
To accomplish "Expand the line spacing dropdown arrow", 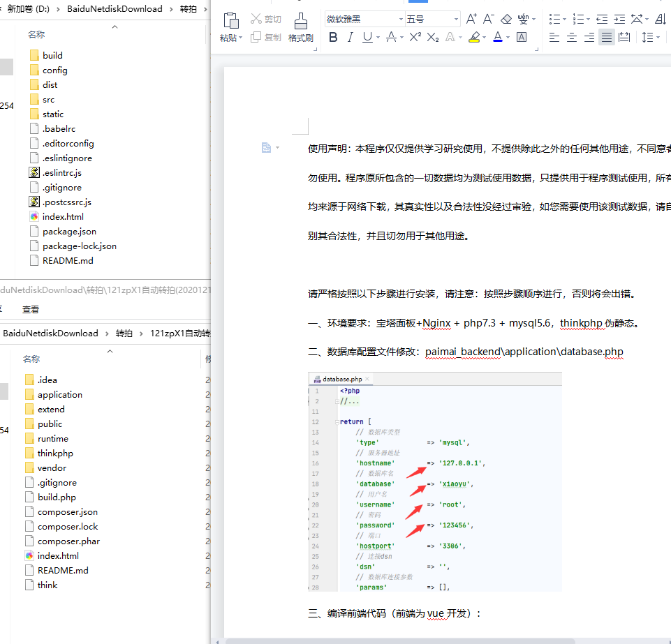I will [x=658, y=38].
